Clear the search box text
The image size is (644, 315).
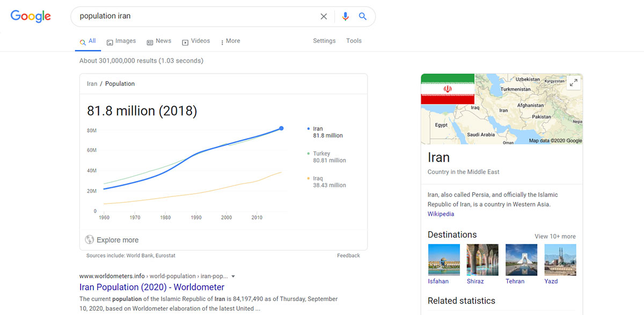click(x=324, y=17)
